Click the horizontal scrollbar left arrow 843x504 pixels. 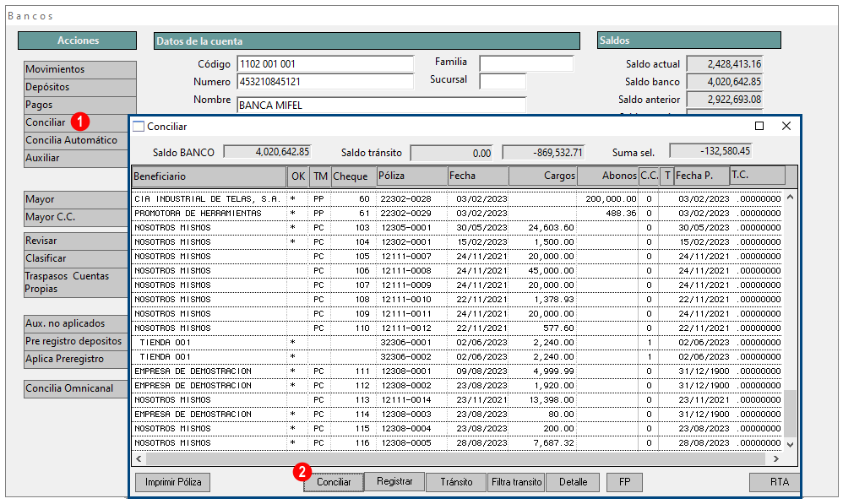point(139,459)
